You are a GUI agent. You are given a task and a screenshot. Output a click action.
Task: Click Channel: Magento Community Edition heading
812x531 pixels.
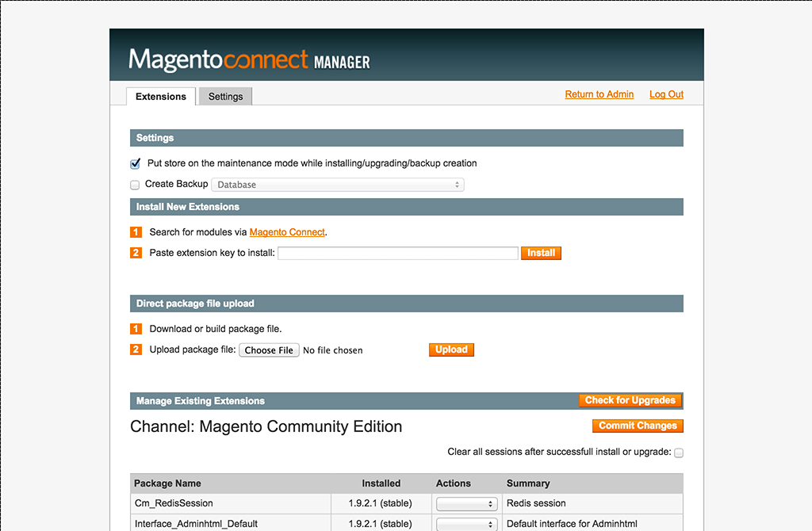266,426
